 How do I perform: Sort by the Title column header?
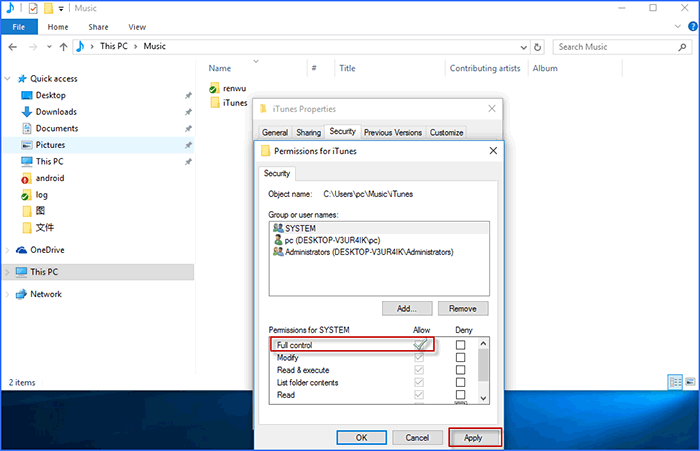coord(347,68)
